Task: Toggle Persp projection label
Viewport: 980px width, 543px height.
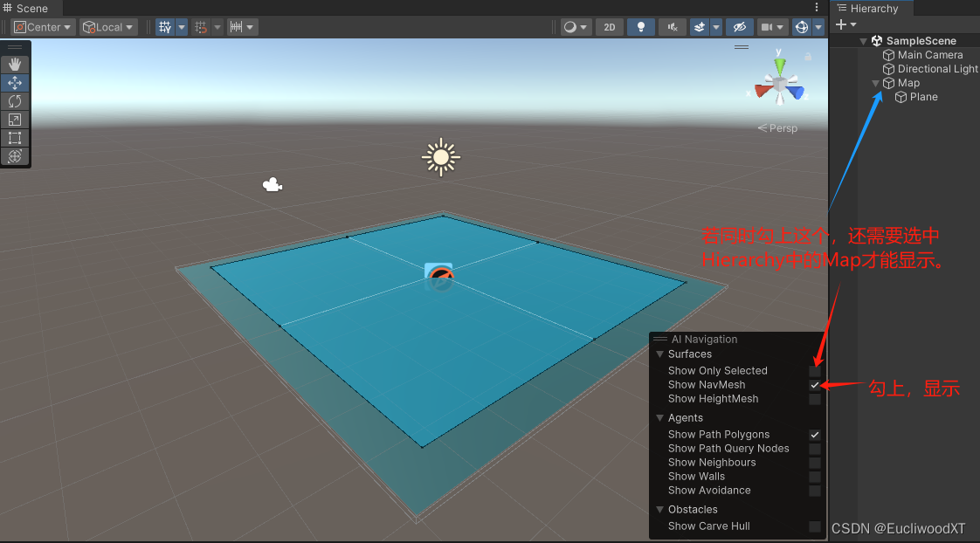Action: pyautogui.click(x=777, y=128)
